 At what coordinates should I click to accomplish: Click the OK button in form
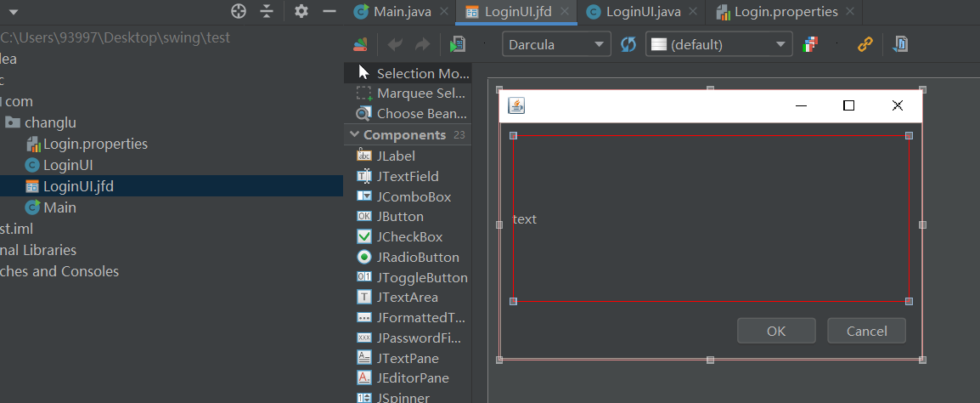(x=776, y=331)
